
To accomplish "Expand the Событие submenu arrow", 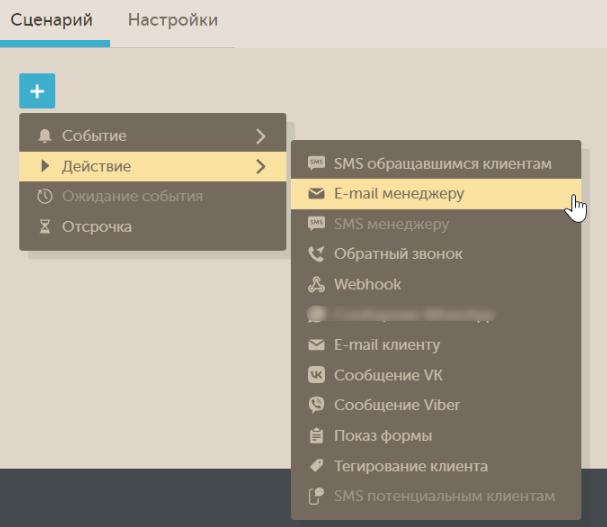I will (x=260, y=136).
